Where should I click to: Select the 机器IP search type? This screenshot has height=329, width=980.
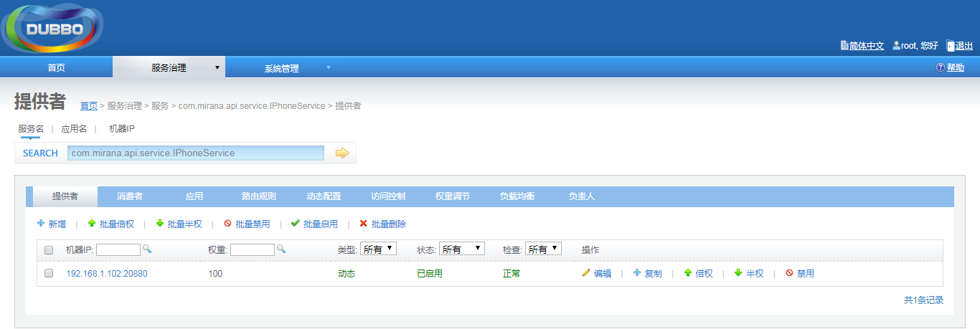point(122,128)
